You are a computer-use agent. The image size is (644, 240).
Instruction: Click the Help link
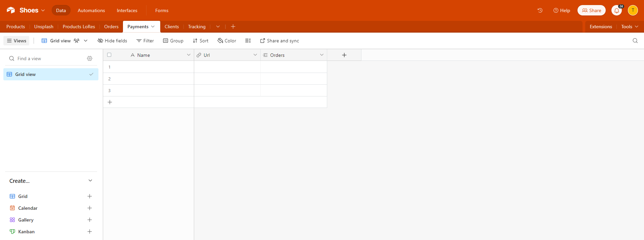562,10
